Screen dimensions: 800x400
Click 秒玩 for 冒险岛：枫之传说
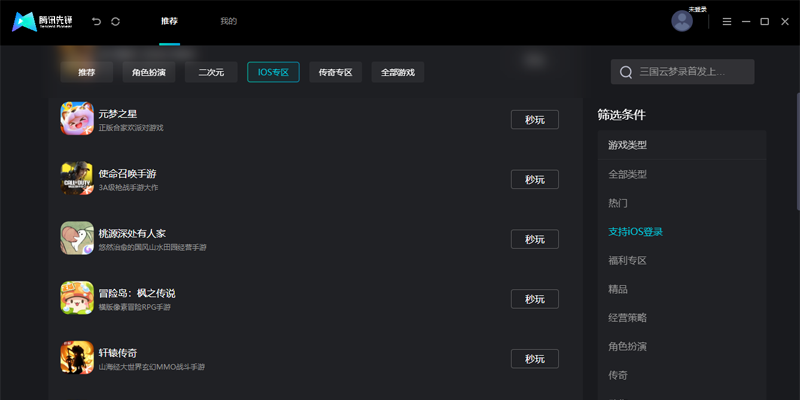[x=535, y=299]
